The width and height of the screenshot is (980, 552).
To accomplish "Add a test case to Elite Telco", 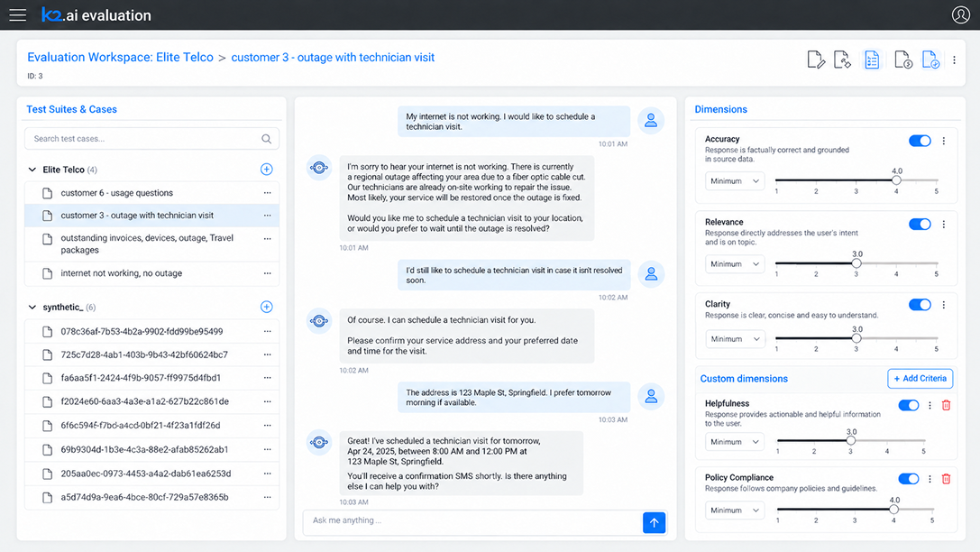I will (266, 170).
